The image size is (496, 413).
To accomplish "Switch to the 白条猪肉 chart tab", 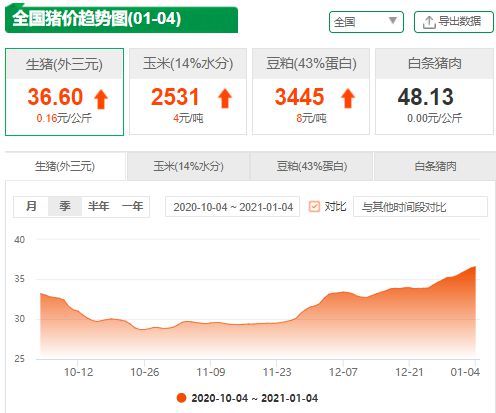I will pos(435,166).
